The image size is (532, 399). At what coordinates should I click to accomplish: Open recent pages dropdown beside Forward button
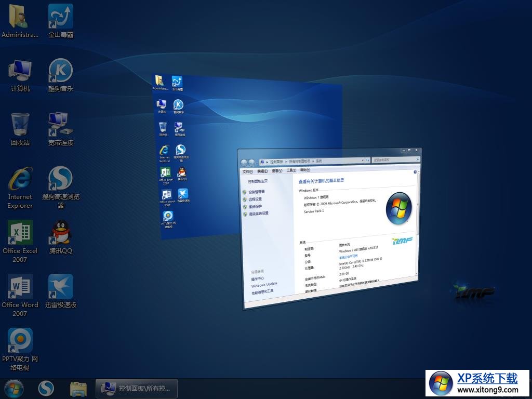257,163
